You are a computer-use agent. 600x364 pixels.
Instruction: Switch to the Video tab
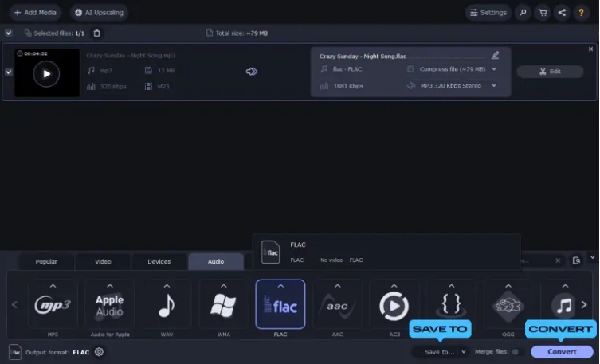pyautogui.click(x=103, y=261)
